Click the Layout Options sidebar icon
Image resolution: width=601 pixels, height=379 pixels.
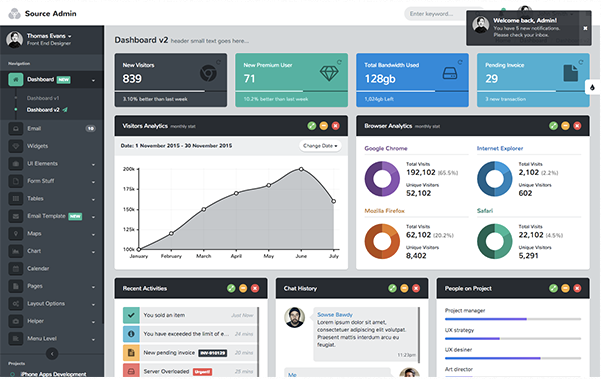click(16, 304)
